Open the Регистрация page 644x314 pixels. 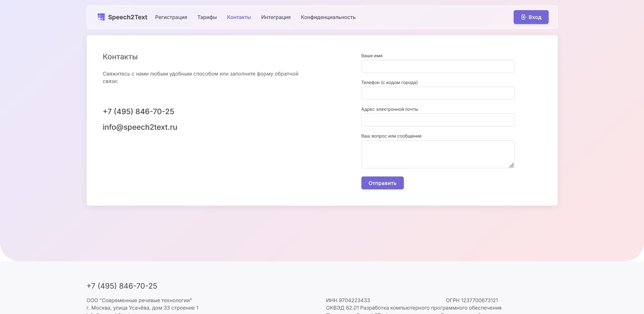171,17
